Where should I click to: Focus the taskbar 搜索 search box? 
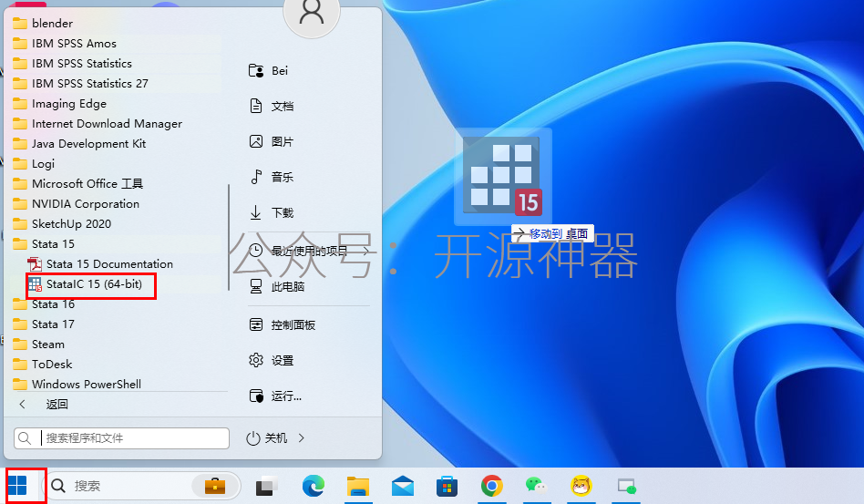pyautogui.click(x=143, y=486)
